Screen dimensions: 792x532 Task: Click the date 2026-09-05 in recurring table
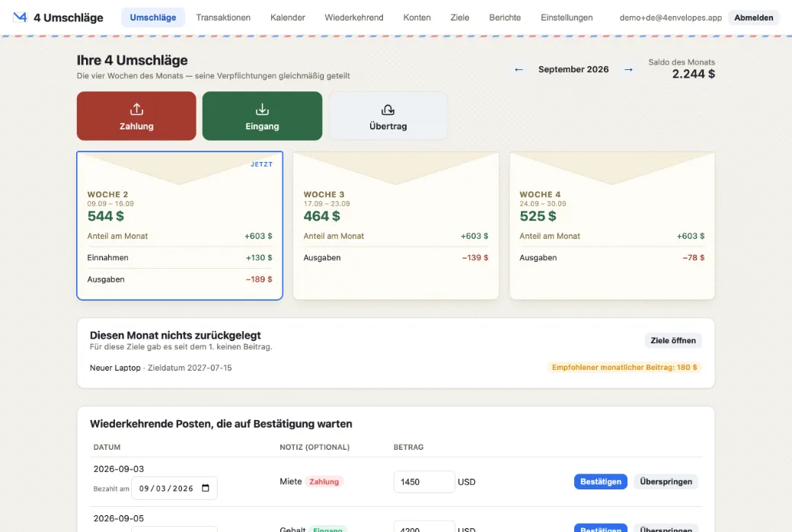pyautogui.click(x=119, y=518)
